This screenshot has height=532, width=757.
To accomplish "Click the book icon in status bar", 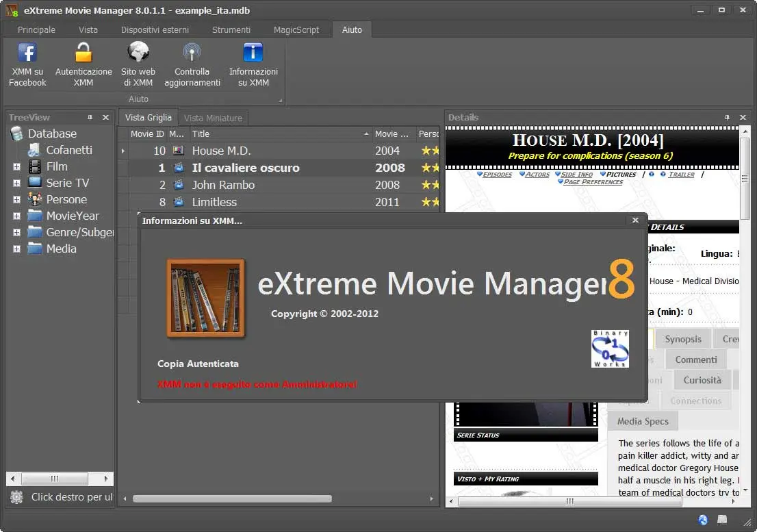I will coord(722,520).
